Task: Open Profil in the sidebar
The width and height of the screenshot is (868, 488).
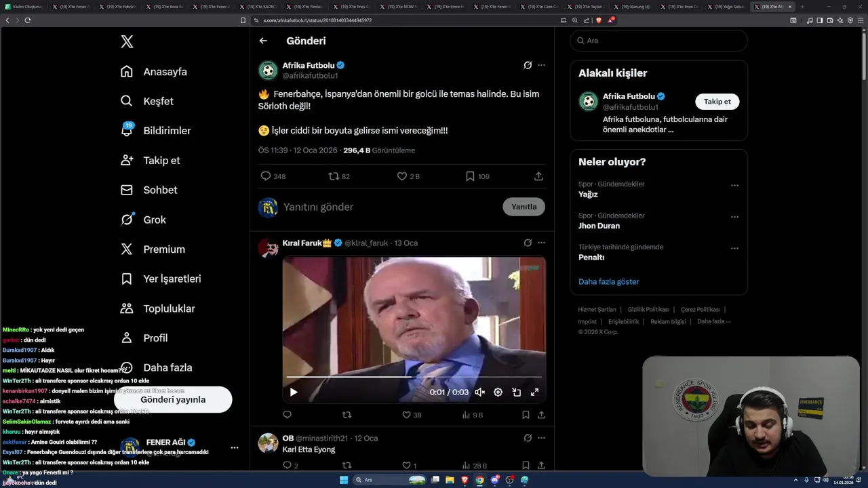Action: tap(144, 338)
